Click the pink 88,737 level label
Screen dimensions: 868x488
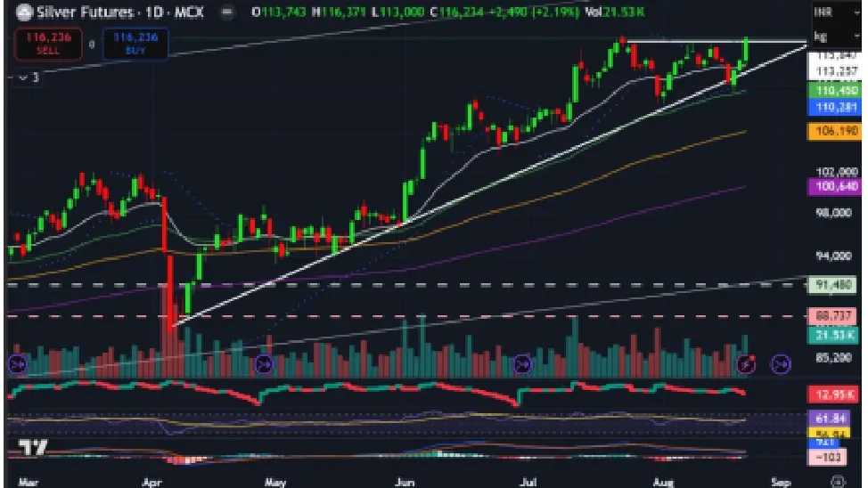833,316
